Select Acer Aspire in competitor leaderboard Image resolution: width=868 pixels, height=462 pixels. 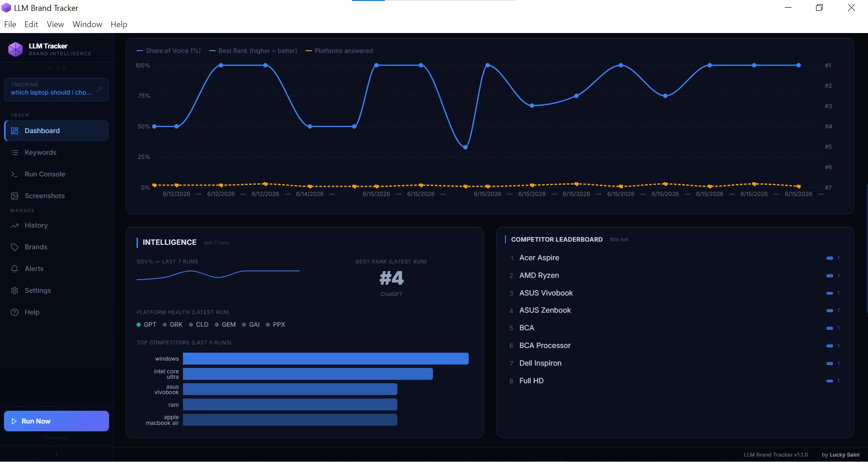pyautogui.click(x=675, y=258)
